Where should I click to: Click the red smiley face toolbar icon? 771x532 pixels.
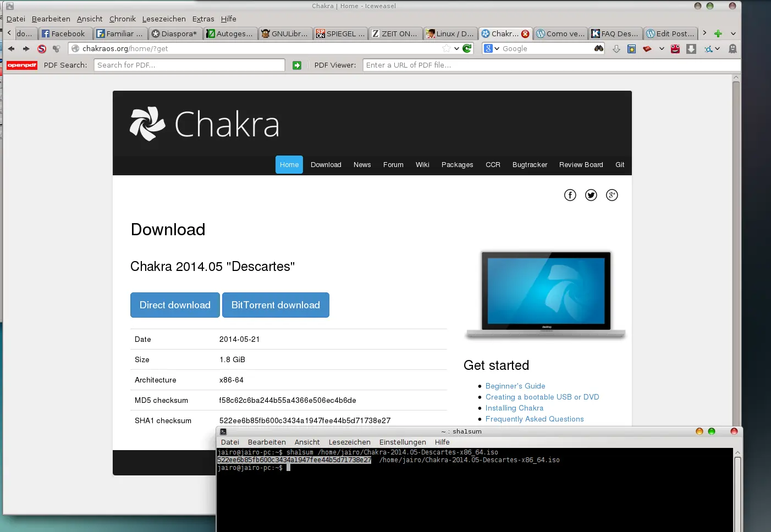pyautogui.click(x=675, y=49)
